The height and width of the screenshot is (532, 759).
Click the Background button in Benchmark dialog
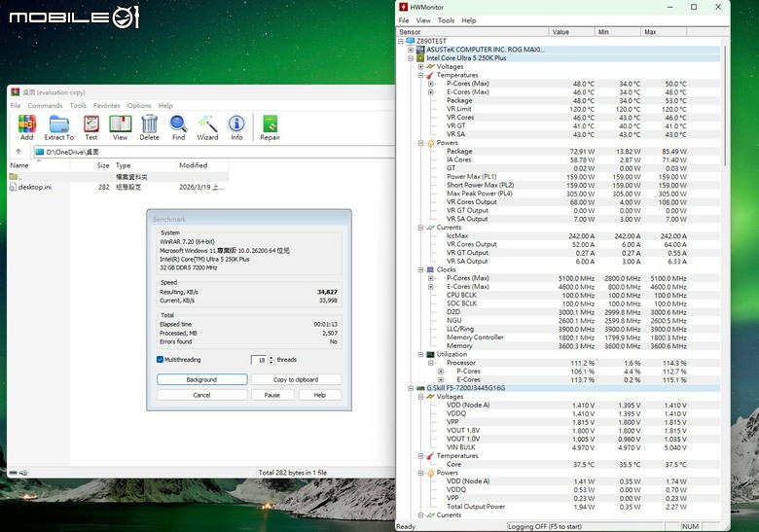[201, 379]
